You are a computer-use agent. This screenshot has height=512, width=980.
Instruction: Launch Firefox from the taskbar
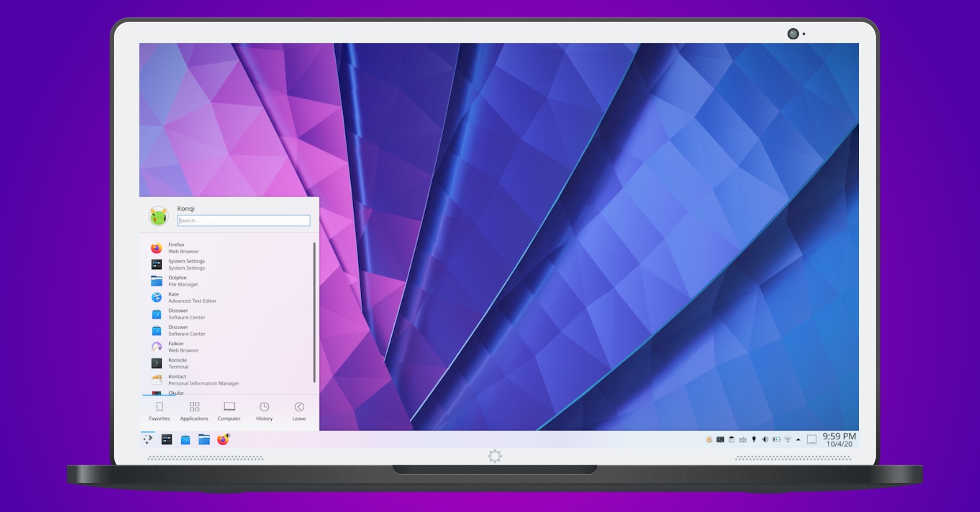[x=222, y=439]
